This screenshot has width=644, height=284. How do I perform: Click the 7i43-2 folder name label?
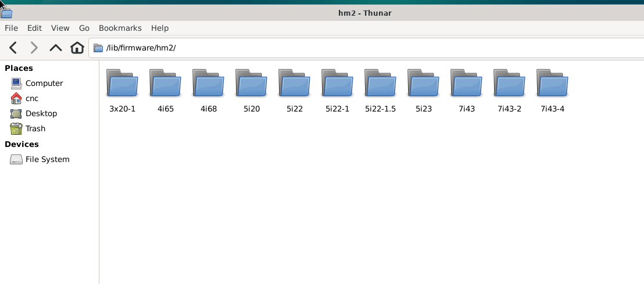[509, 109]
